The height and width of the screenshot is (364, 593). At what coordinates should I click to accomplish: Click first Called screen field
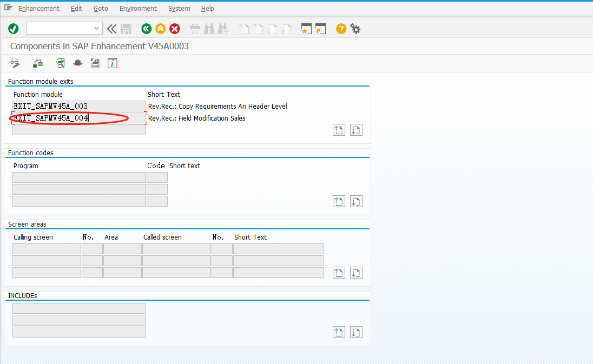click(x=176, y=249)
